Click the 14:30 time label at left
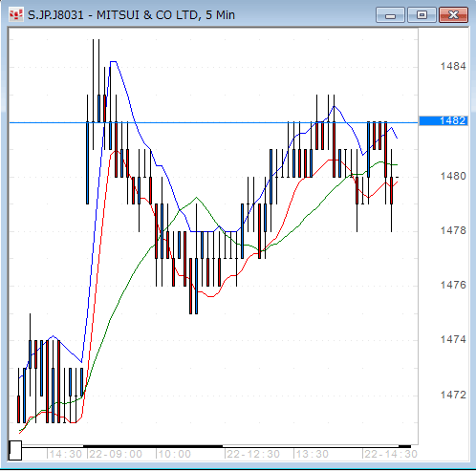This screenshot has height=471, width=476. point(65,454)
